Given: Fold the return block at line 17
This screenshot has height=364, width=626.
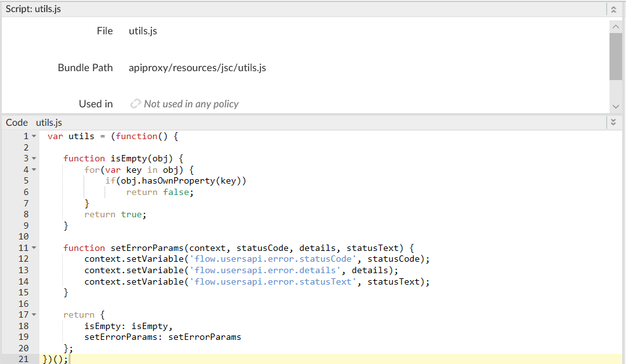Looking at the screenshot, I should 34,314.
